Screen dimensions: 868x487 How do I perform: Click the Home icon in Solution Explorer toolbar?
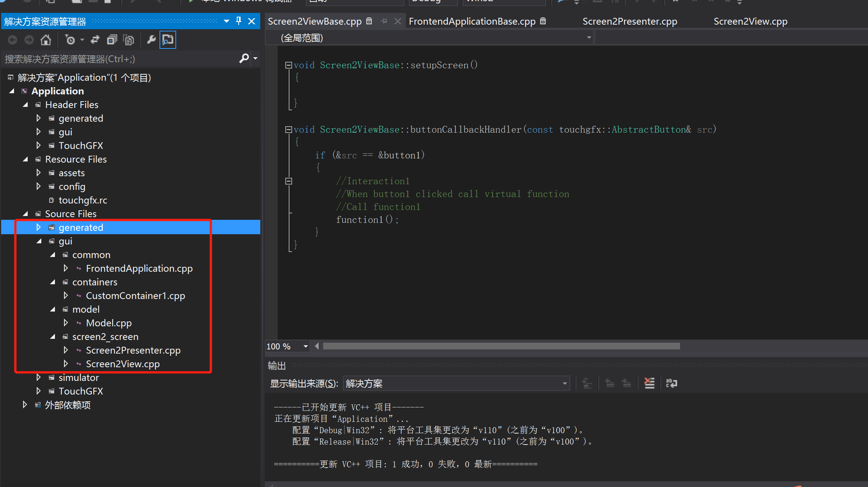tap(46, 40)
